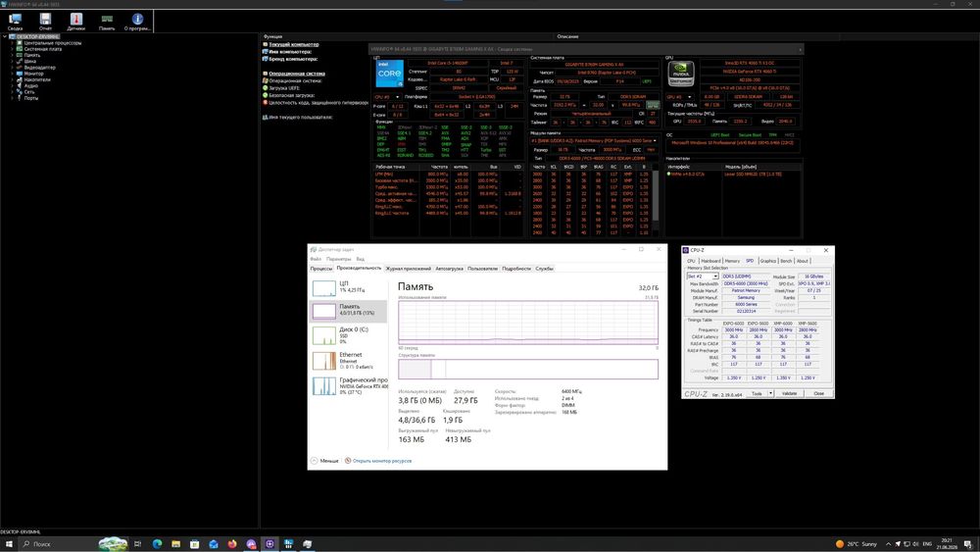Switch to the Memory tab in CPU-Z
The image size is (980, 552).
click(732, 261)
